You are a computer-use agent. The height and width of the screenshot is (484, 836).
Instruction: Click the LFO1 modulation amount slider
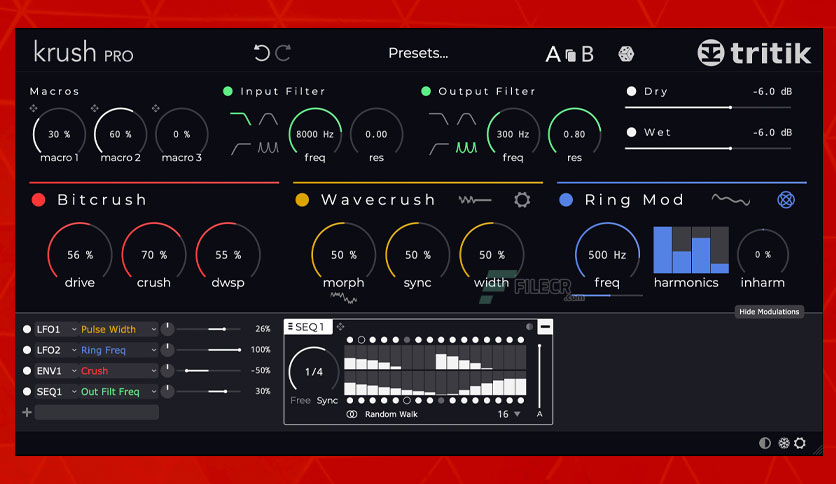(x=208, y=329)
